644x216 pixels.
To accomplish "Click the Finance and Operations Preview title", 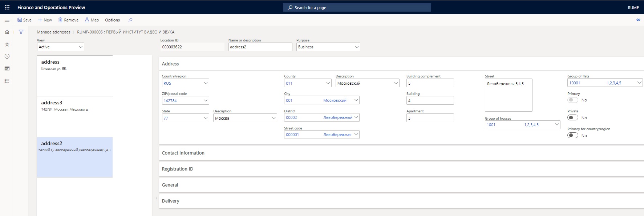I will click(x=51, y=7).
